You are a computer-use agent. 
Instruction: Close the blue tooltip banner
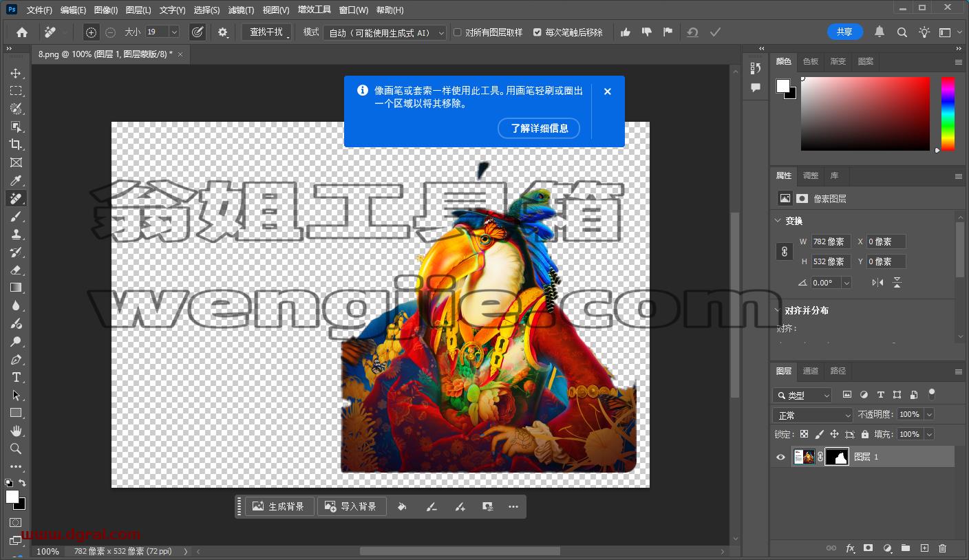pos(608,91)
